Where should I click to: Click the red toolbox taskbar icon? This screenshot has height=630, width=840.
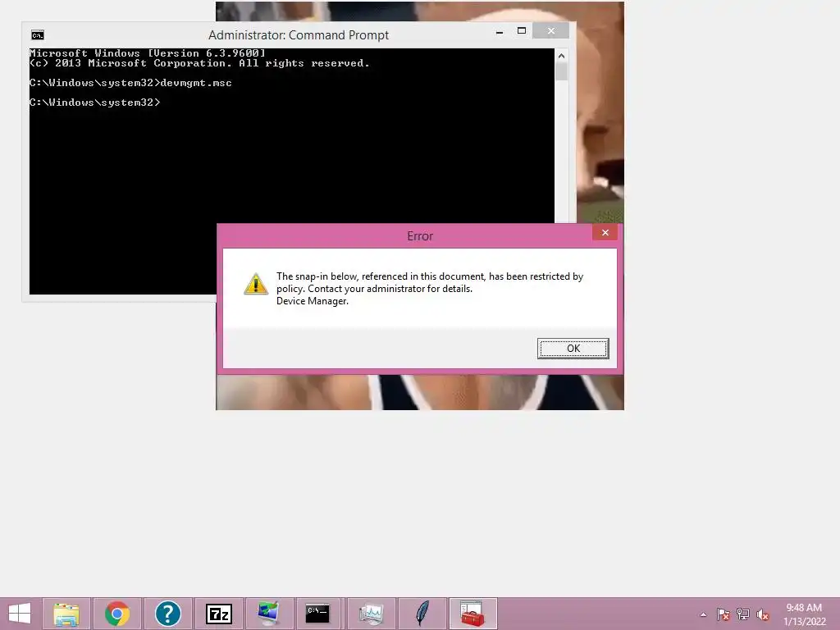472,614
